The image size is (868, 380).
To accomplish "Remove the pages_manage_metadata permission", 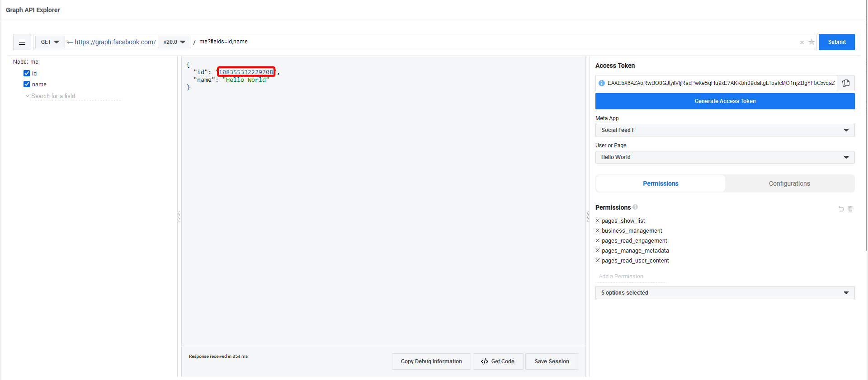I will coord(598,251).
